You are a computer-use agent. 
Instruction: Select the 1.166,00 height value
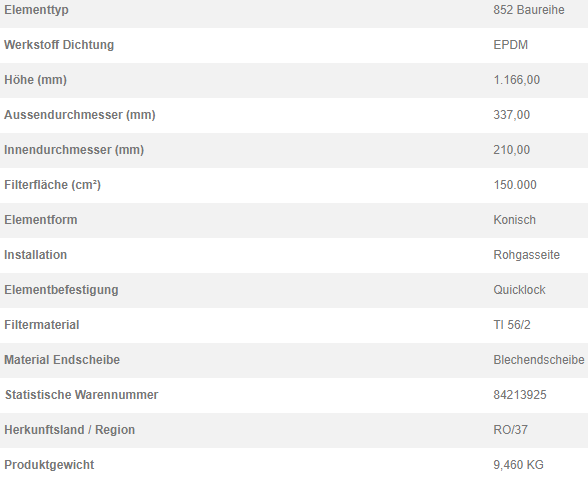(516, 80)
